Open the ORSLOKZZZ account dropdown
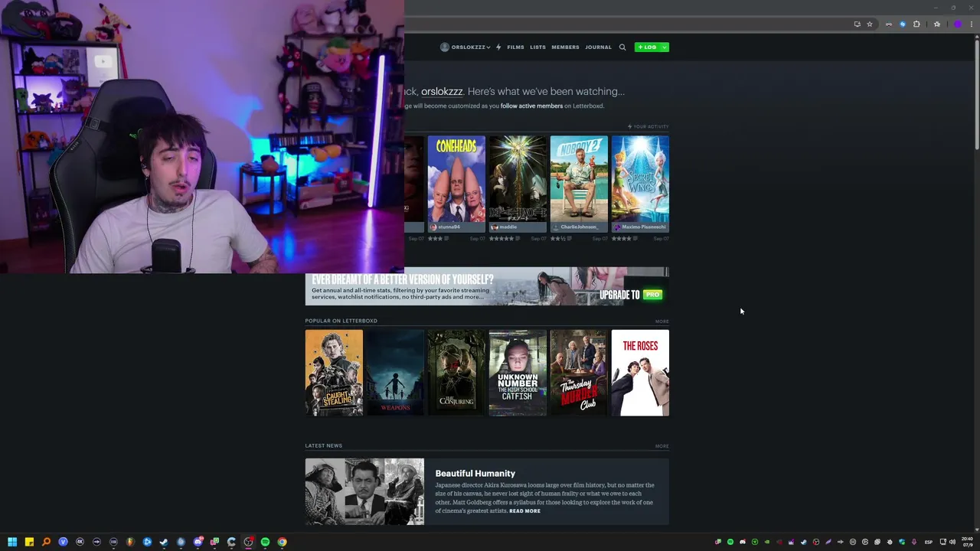The width and height of the screenshot is (980, 551). (465, 47)
